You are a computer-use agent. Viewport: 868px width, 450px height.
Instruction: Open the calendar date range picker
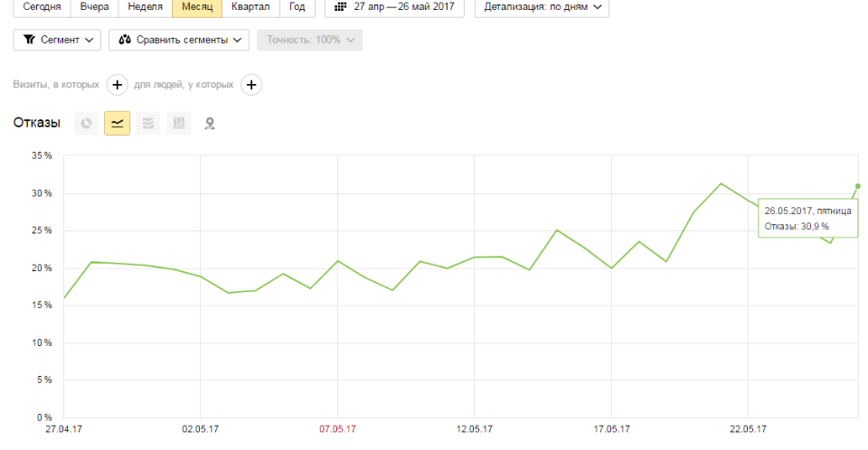395,7
